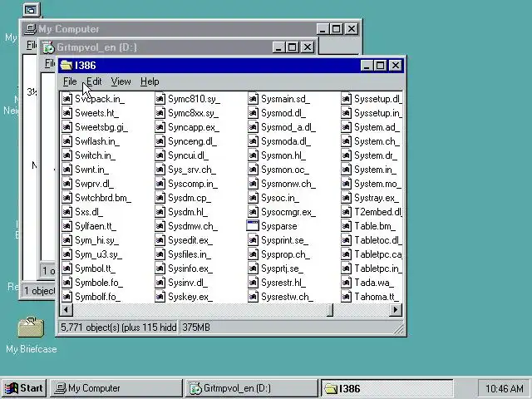Select the Sysprop.ch_ file name
The width and height of the screenshot is (532, 399).
click(x=285, y=254)
